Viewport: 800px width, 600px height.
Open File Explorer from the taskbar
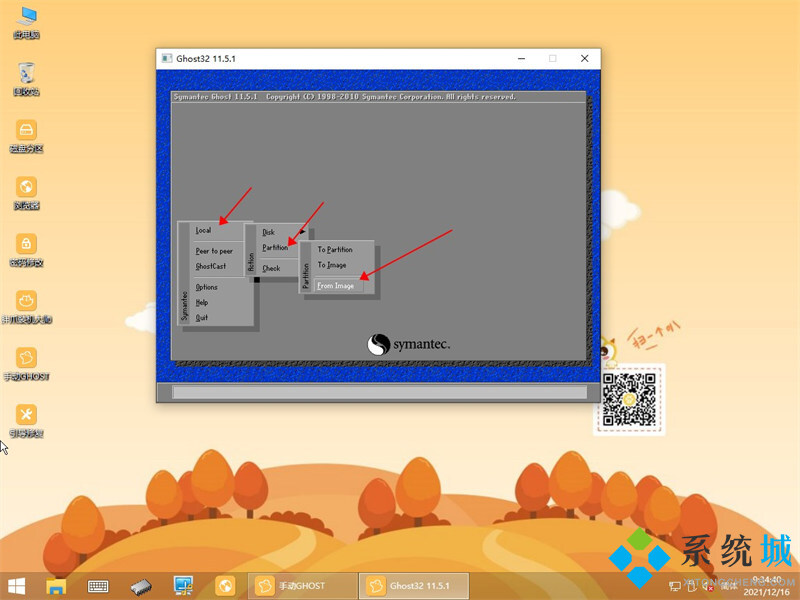(x=56, y=586)
